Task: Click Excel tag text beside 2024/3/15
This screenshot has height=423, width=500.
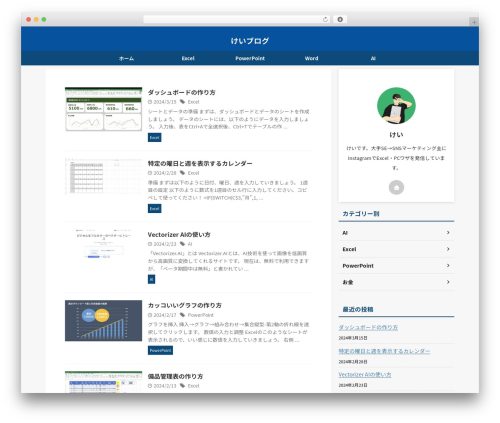Action: coord(193,102)
